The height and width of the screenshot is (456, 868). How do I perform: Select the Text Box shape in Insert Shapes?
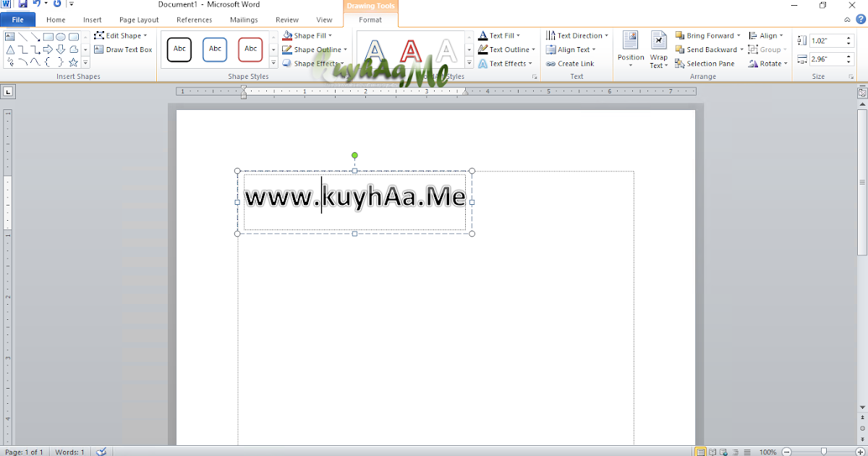click(x=10, y=36)
